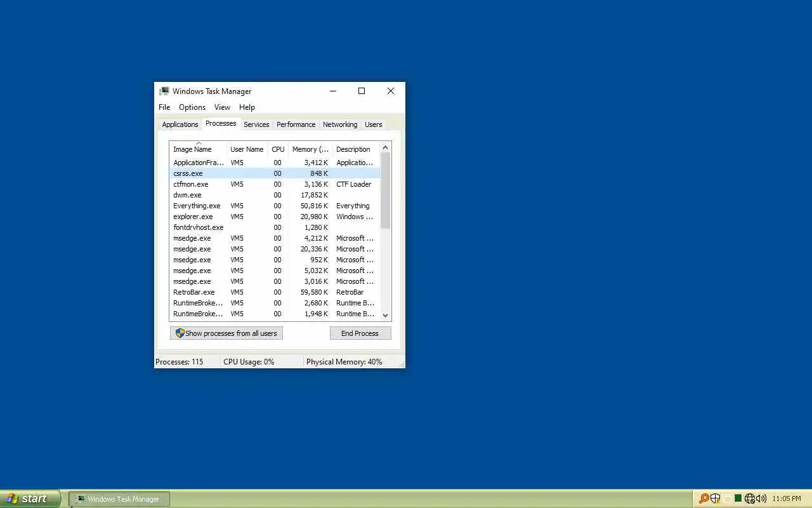Click the 50,816 K memory value
The width and height of the screenshot is (812, 508).
coord(314,206)
